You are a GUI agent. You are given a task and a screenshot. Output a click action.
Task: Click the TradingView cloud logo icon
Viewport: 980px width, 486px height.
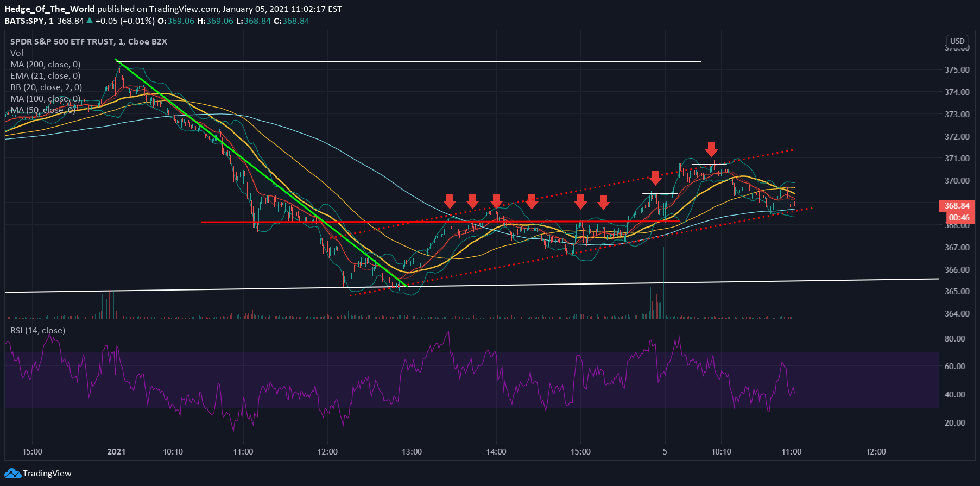click(x=13, y=474)
